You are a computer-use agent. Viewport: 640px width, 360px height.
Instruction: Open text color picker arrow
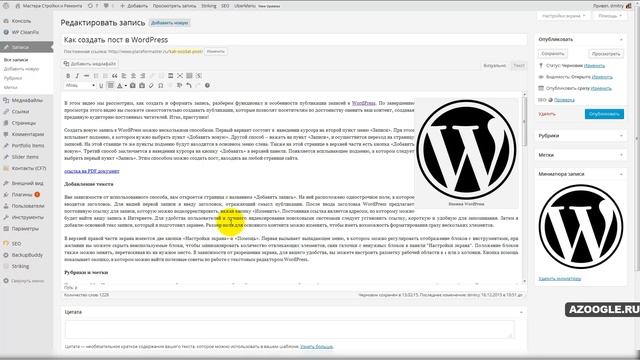pyautogui.click(x=126, y=86)
